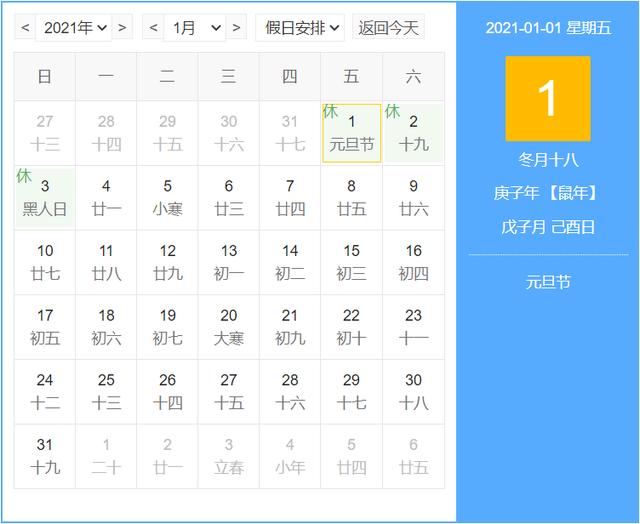The width and height of the screenshot is (640, 524).
Task: Pick January 21 初九 date
Action: click(x=290, y=327)
